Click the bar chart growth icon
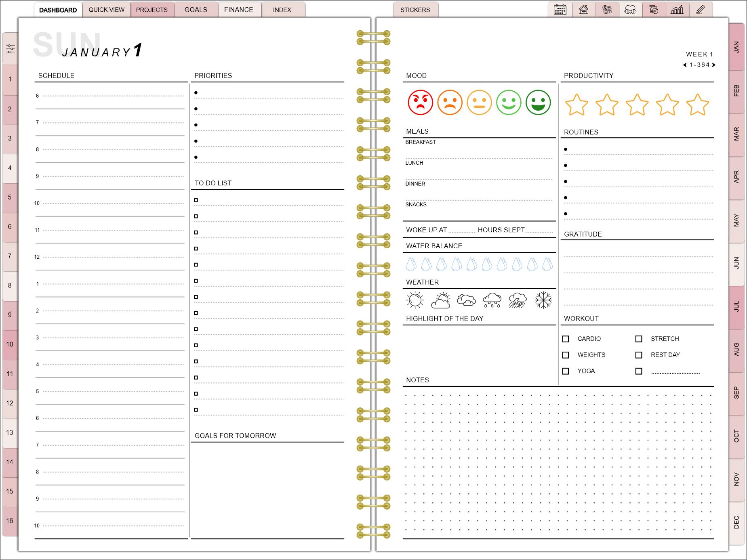 [x=677, y=10]
